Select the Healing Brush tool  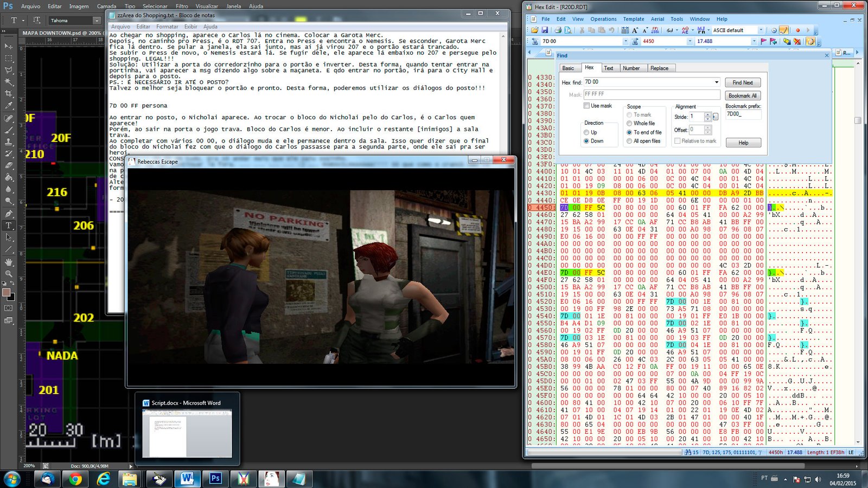tap(9, 118)
